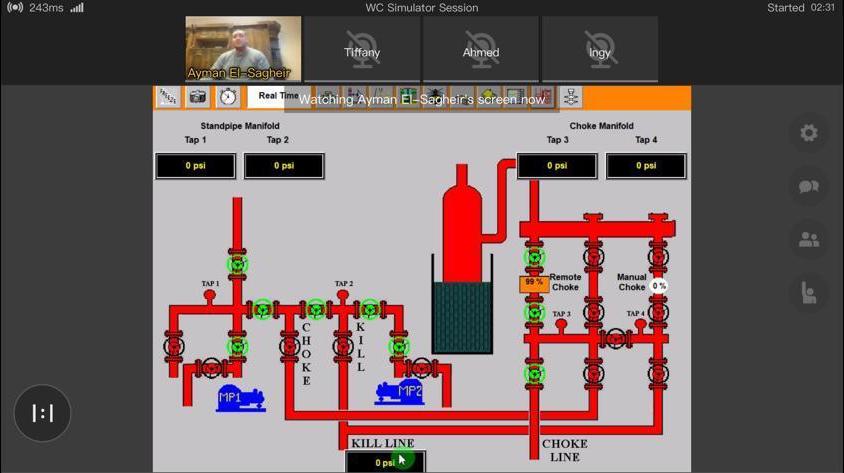The width and height of the screenshot is (844, 473).
Task: Open the participants list icon
Action: point(808,239)
